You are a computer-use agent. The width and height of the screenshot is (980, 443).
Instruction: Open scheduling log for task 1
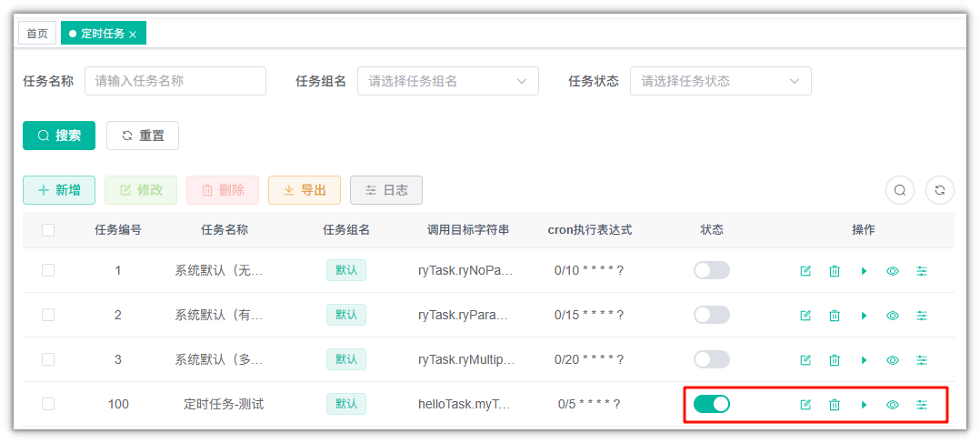click(922, 271)
